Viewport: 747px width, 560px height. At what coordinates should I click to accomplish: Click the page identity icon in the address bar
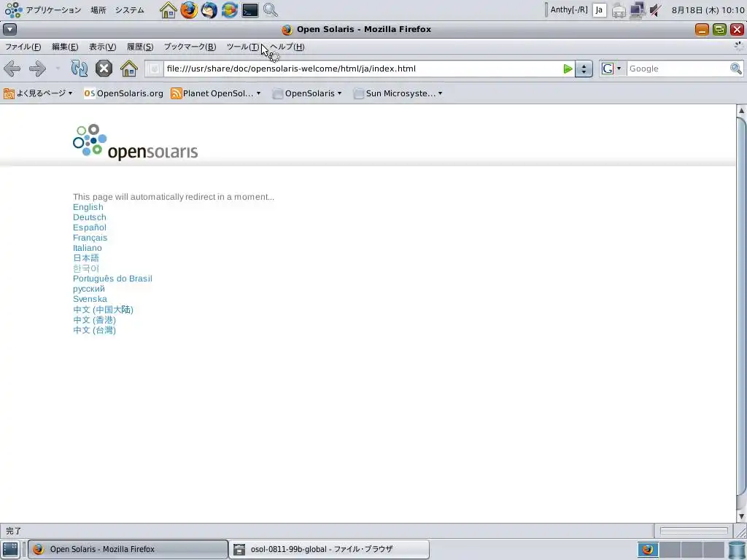[154, 69]
